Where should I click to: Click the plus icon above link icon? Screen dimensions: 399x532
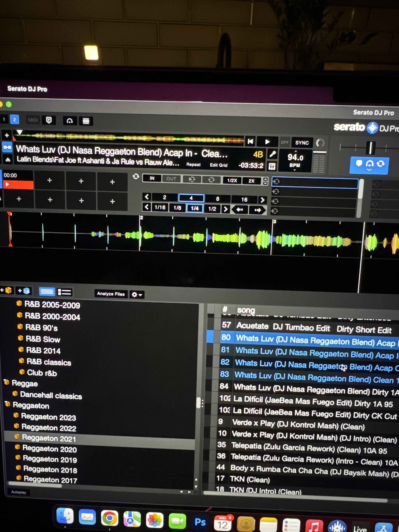(7, 135)
